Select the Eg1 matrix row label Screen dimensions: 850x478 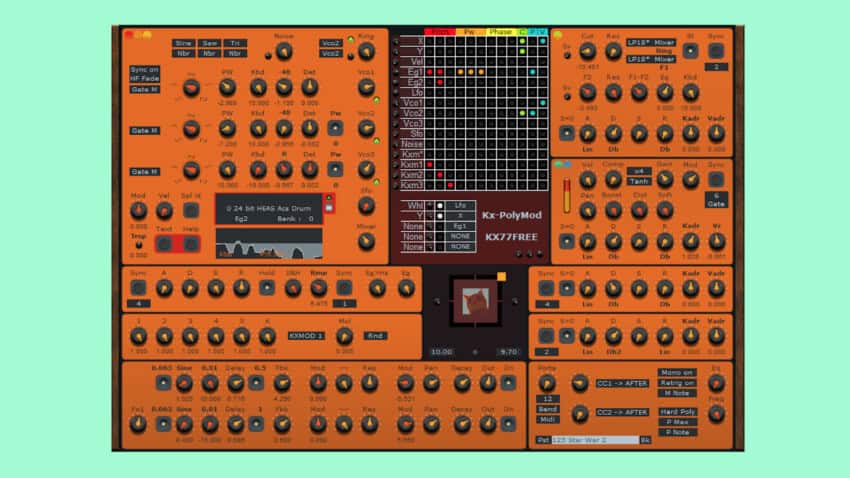(415, 72)
